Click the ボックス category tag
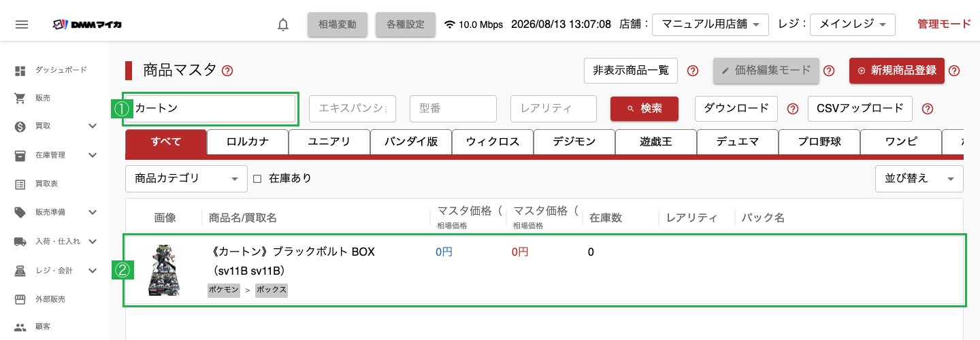 coord(272,290)
